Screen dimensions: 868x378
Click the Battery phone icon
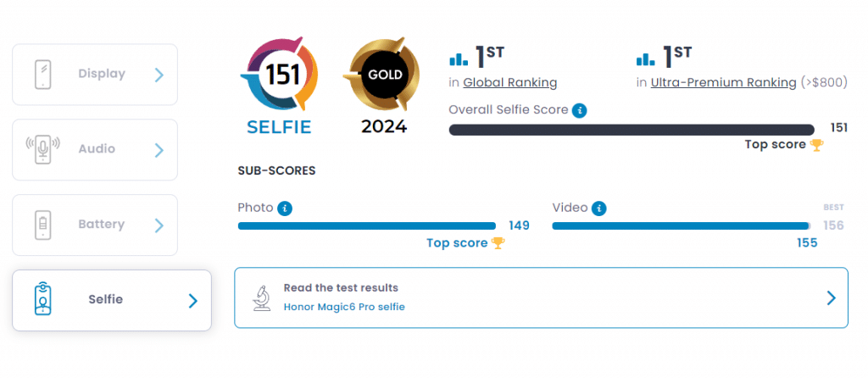[43, 225]
